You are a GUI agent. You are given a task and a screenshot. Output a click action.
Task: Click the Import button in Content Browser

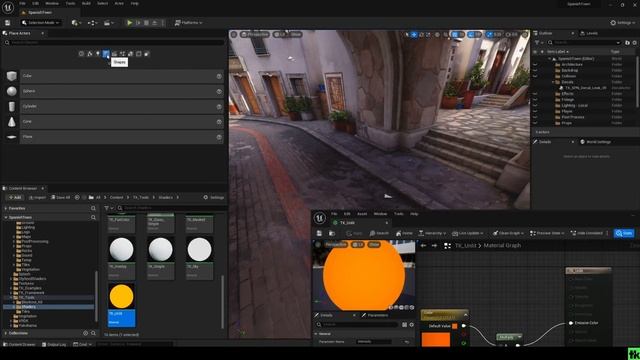pyautogui.click(x=37, y=198)
